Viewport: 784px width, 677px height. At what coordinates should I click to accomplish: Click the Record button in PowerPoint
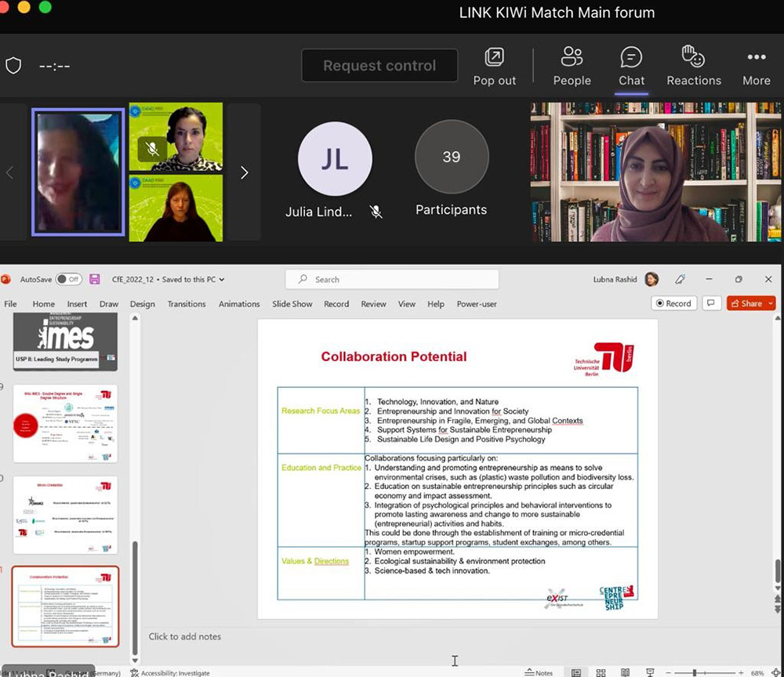coord(673,303)
